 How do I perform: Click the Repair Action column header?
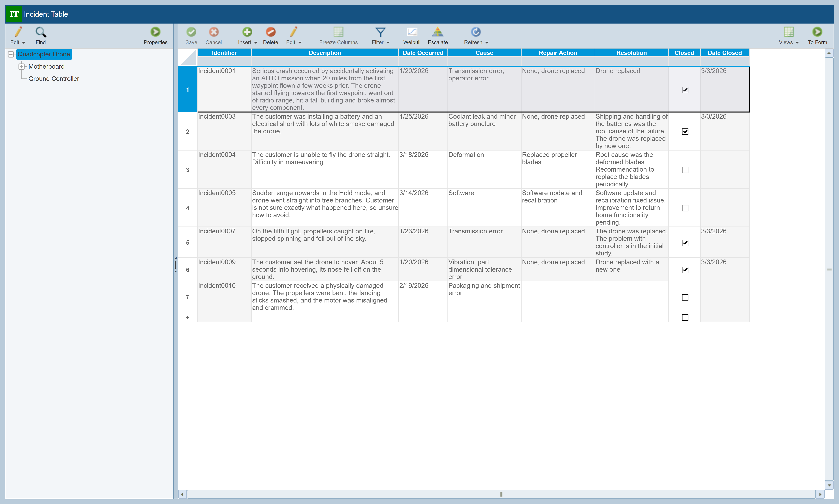[x=558, y=53]
